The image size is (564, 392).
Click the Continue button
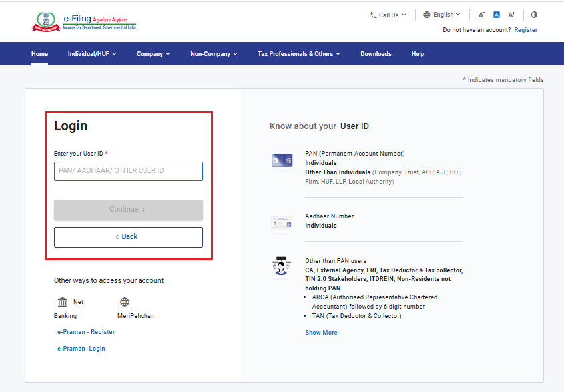point(129,210)
